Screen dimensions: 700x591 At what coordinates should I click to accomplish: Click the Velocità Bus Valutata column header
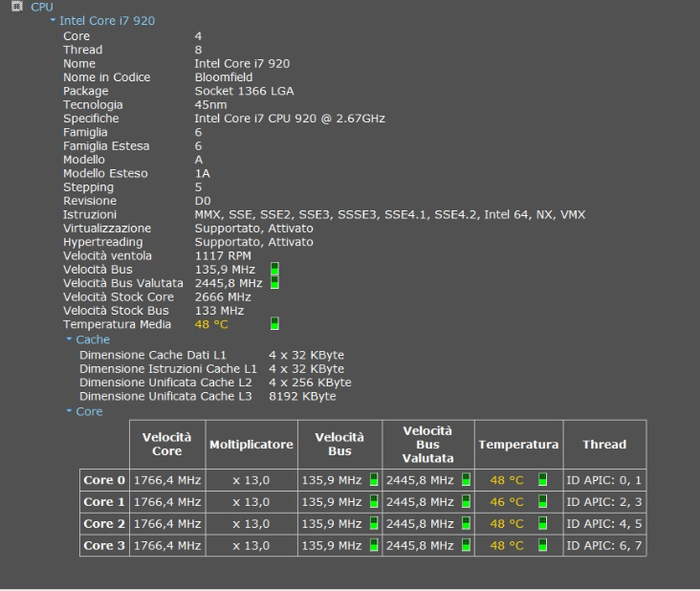click(427, 444)
